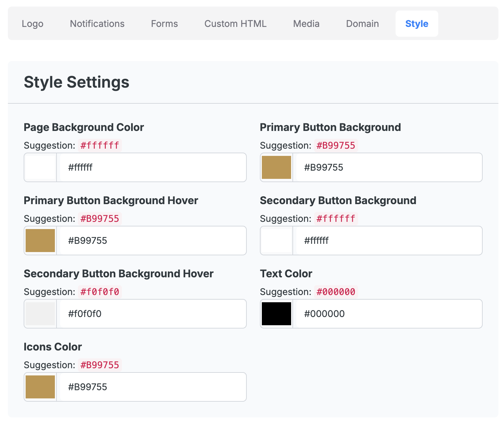Open the Custom HTML tab
Image resolution: width=504 pixels, height=424 pixels.
[x=235, y=24]
